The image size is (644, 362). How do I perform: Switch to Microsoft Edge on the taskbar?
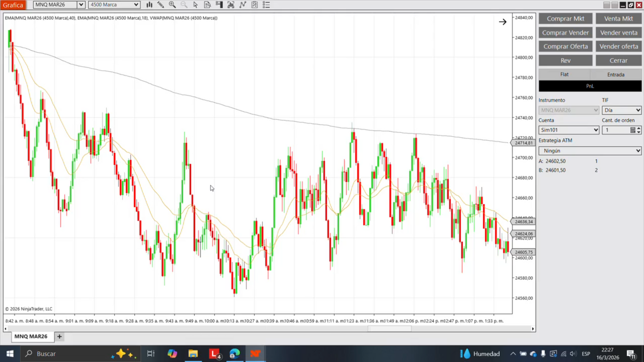(x=235, y=354)
